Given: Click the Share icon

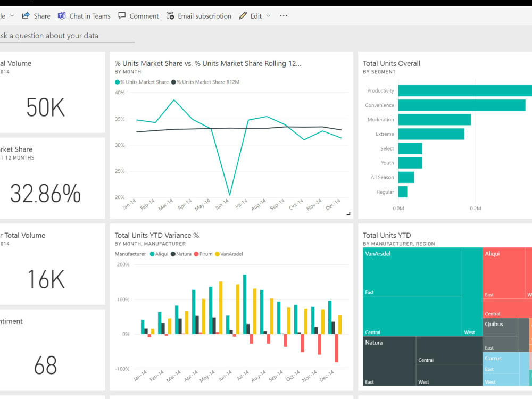Looking at the screenshot, I should (x=25, y=15).
